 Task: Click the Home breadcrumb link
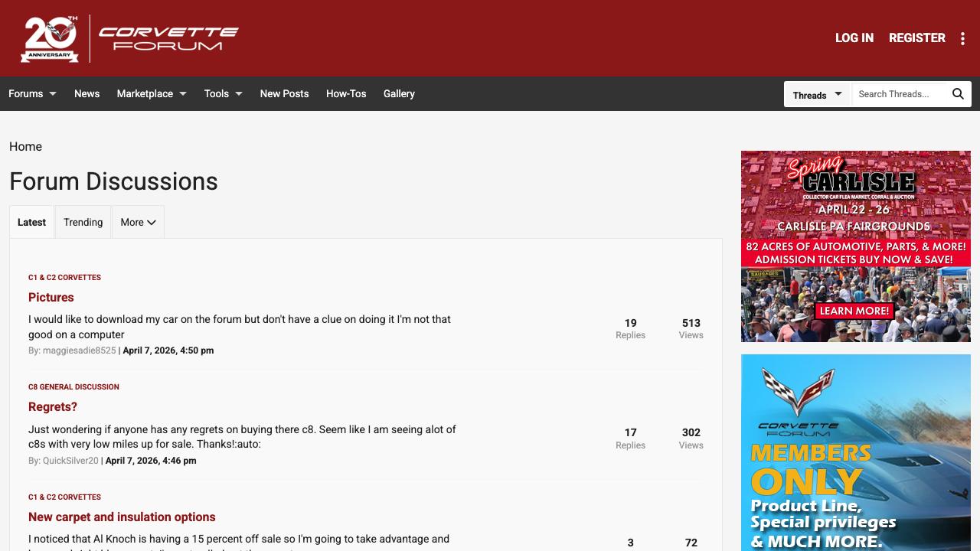[25, 146]
